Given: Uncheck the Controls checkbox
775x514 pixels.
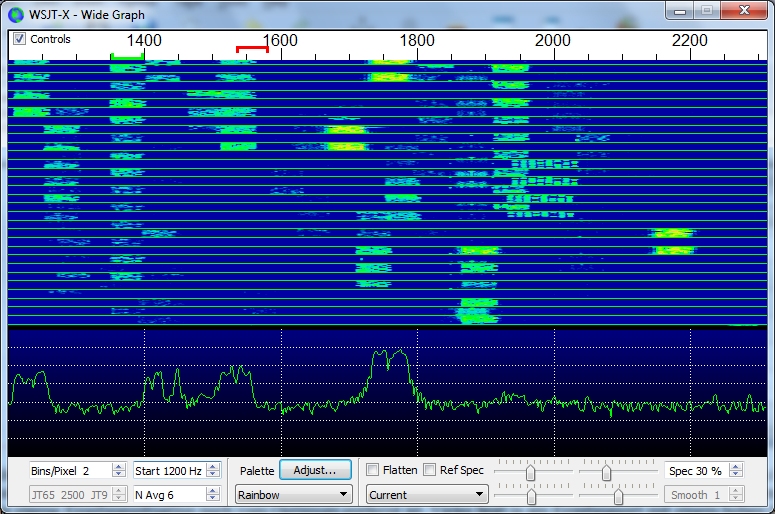Looking at the screenshot, I should click(20, 39).
